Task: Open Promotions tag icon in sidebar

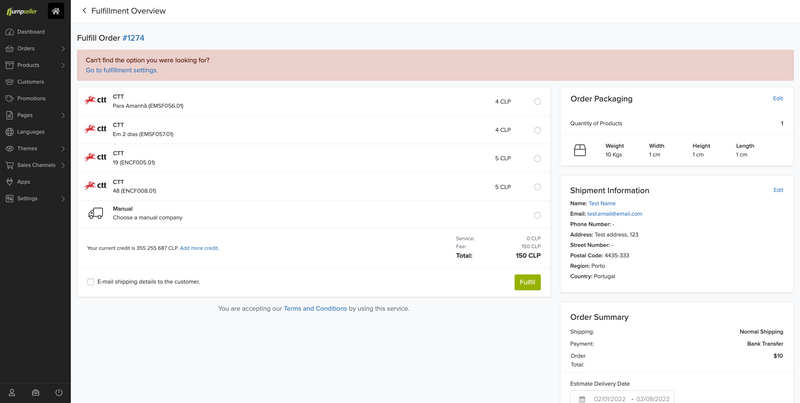Action: pos(10,98)
